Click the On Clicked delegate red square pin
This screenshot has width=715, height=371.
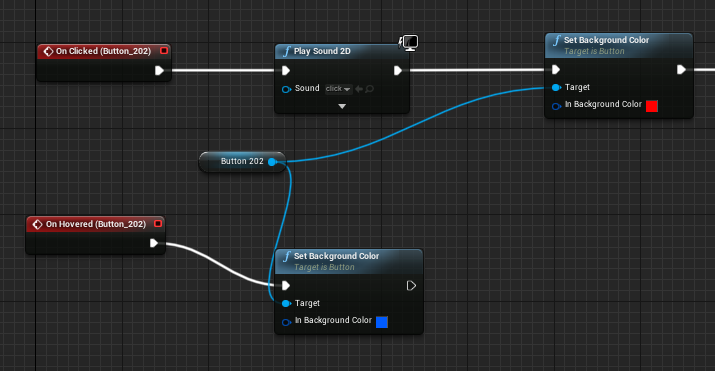tap(164, 51)
